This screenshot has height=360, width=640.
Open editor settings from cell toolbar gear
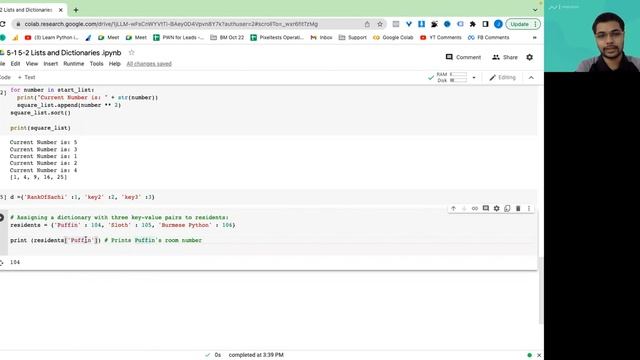pos(496,209)
